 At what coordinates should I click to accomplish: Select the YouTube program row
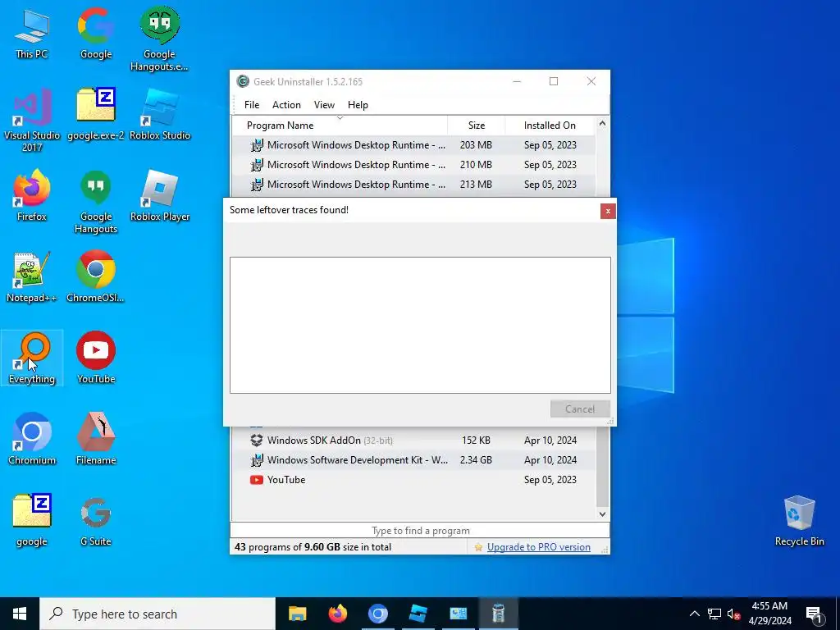413,480
